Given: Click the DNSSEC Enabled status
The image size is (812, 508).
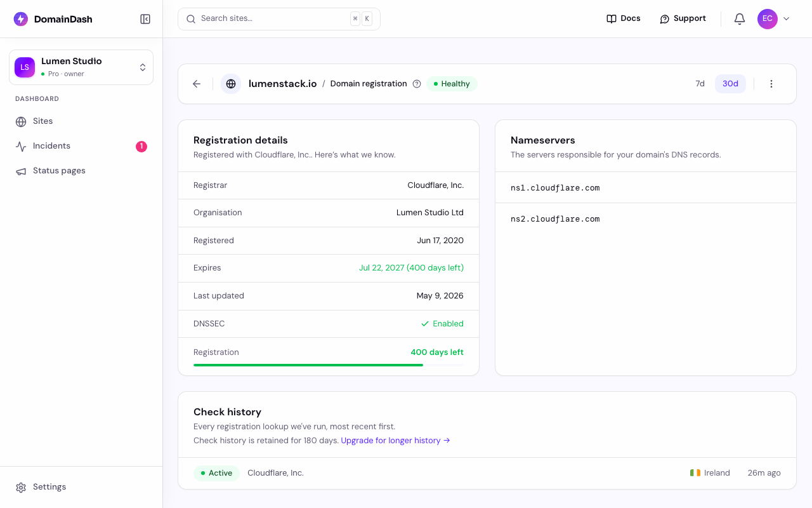Looking at the screenshot, I should pyautogui.click(x=442, y=324).
